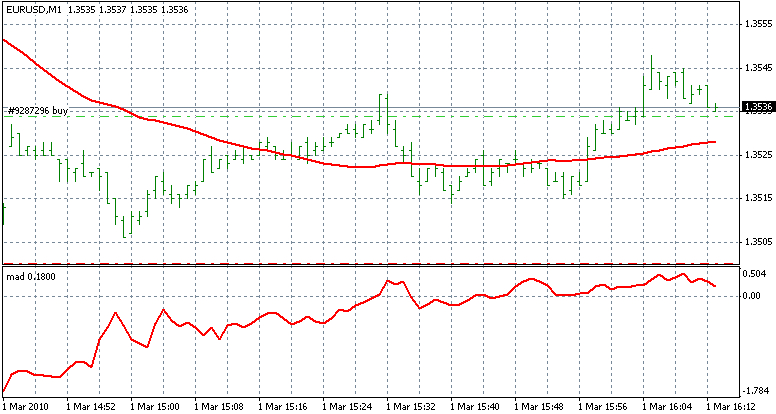The image size is (776, 414).
Task: Click the 1 Mar 16:12 time label
Action: [x=731, y=407]
